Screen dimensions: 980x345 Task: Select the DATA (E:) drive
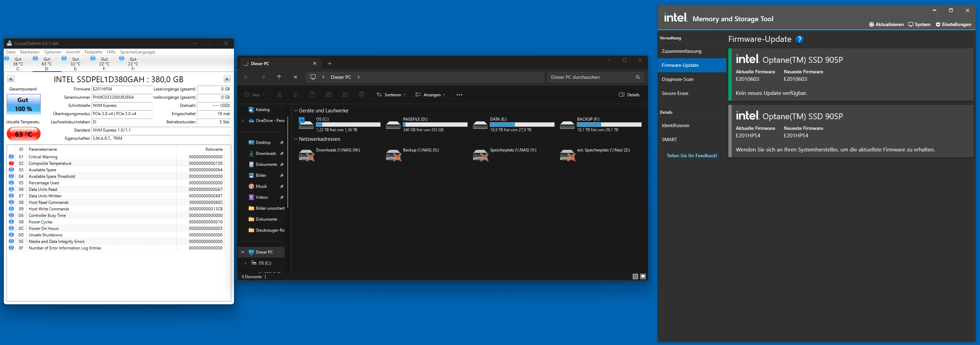[x=513, y=124]
